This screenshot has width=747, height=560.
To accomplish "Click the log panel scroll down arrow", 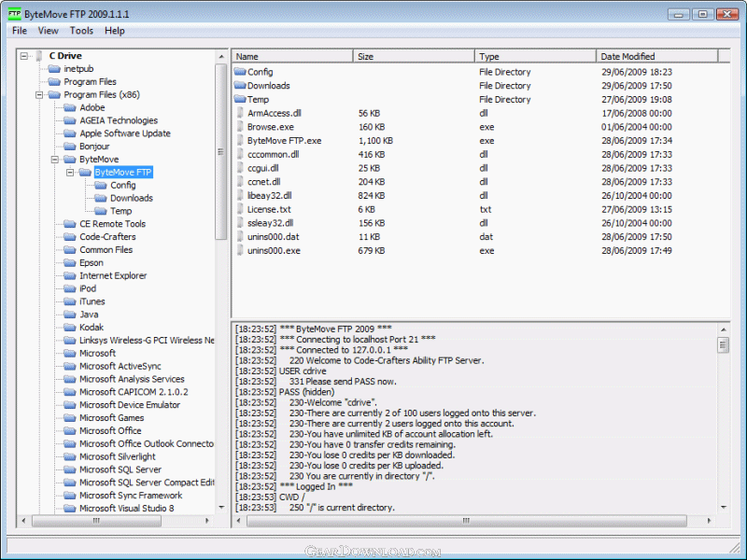I will point(724,508).
